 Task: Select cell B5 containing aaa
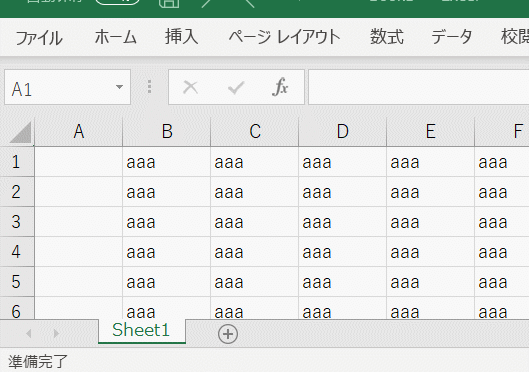click(167, 282)
